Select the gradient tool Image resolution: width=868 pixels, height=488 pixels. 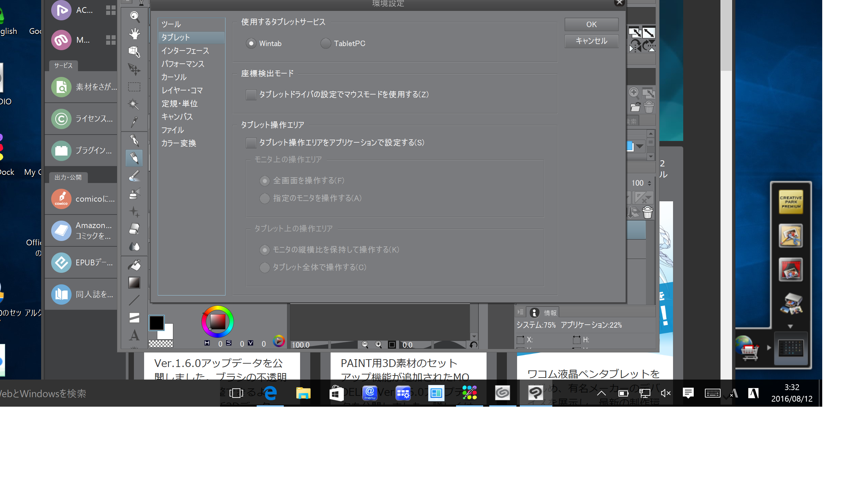[x=134, y=283]
